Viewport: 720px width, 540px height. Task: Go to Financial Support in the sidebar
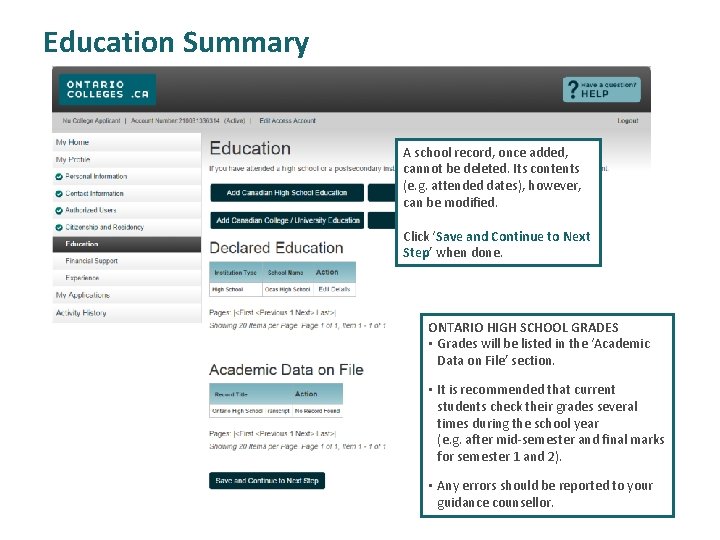(x=127, y=261)
